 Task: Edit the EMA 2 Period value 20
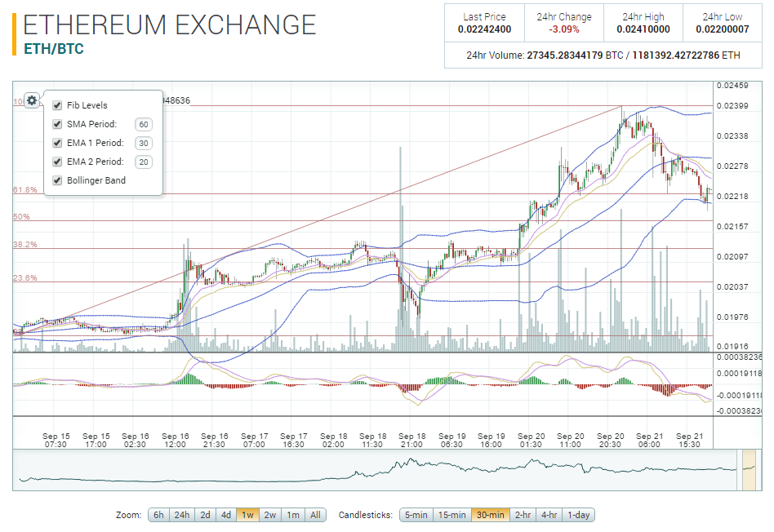pos(144,162)
